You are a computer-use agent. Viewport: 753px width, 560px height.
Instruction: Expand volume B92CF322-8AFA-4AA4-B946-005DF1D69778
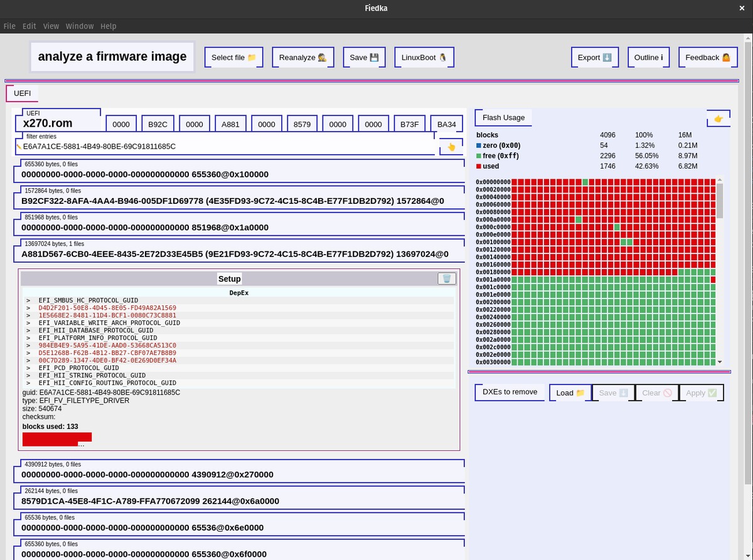click(x=238, y=199)
